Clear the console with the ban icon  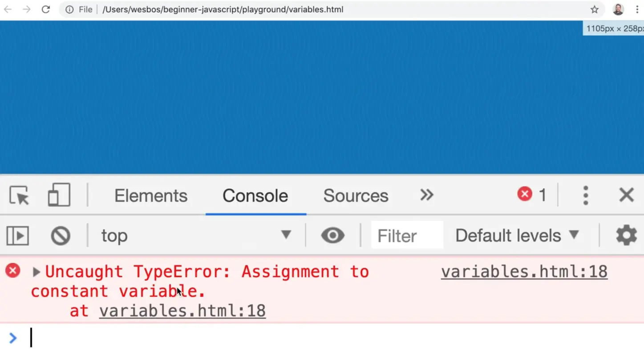pyautogui.click(x=61, y=236)
